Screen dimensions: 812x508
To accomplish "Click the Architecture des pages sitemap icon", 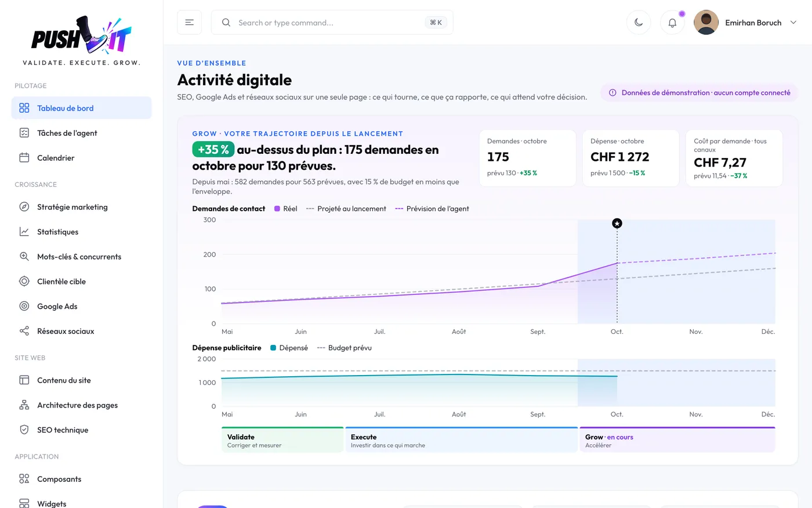I will coord(24,405).
